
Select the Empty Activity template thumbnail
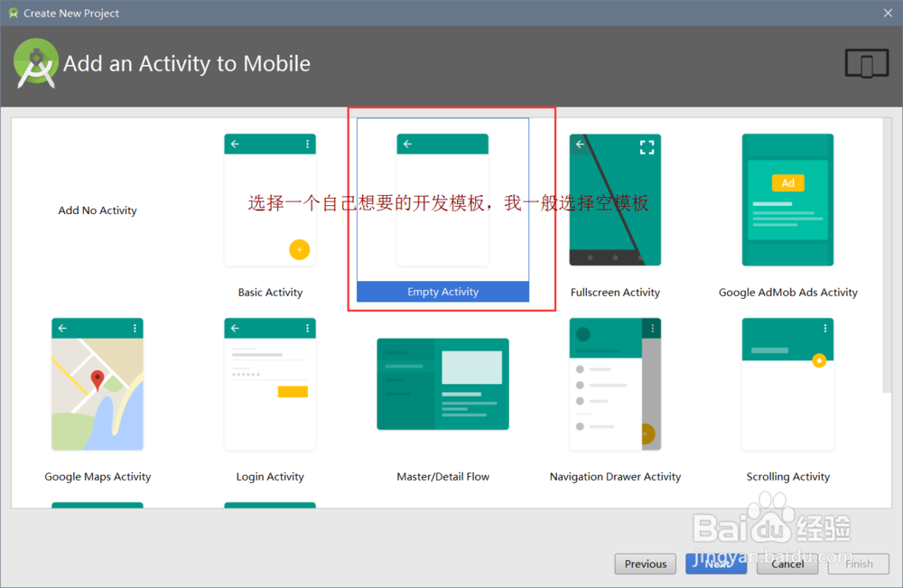click(x=442, y=200)
